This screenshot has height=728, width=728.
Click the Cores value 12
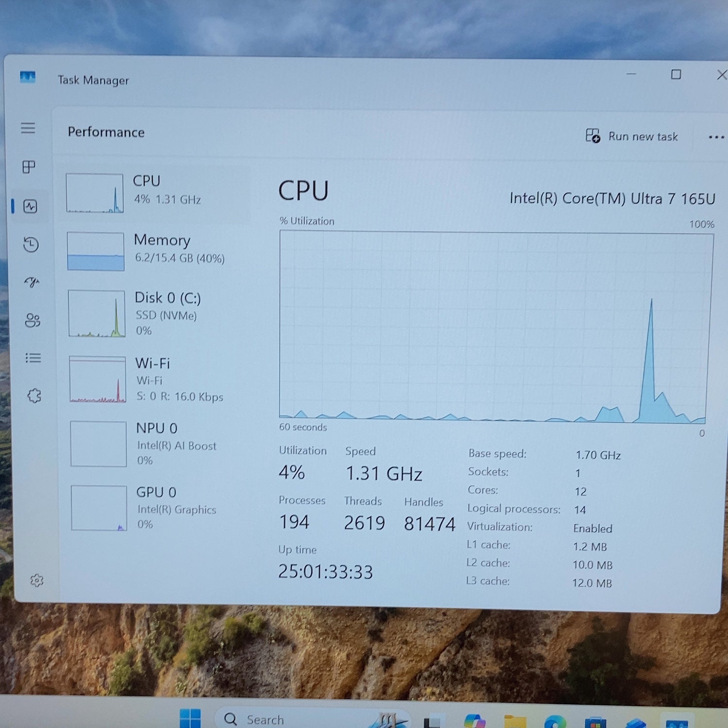(580, 492)
